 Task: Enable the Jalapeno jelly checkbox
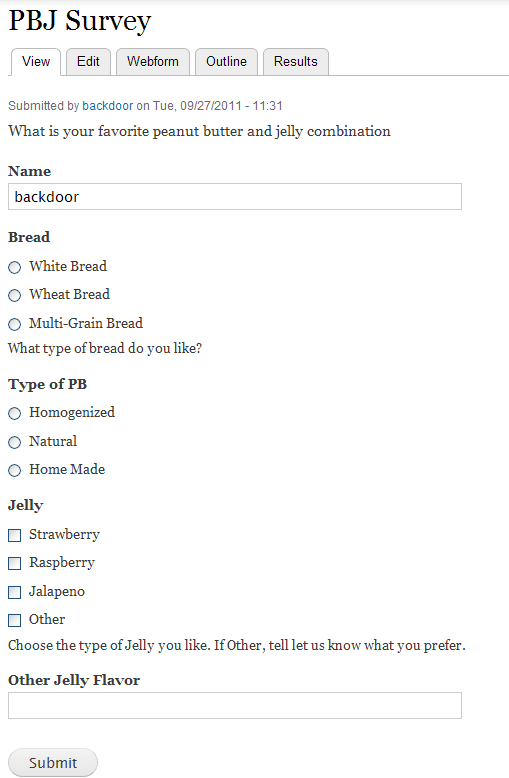[x=14, y=592]
